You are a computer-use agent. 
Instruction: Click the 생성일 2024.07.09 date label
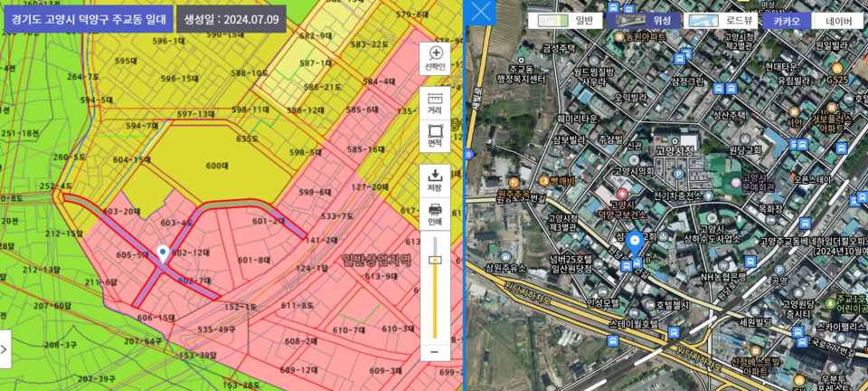tap(231, 18)
